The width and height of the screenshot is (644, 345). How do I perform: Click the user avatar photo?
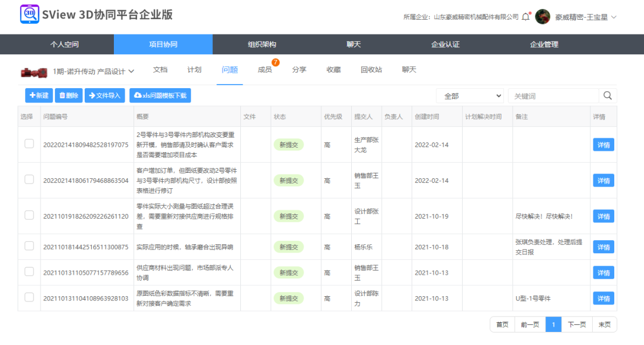tap(542, 17)
